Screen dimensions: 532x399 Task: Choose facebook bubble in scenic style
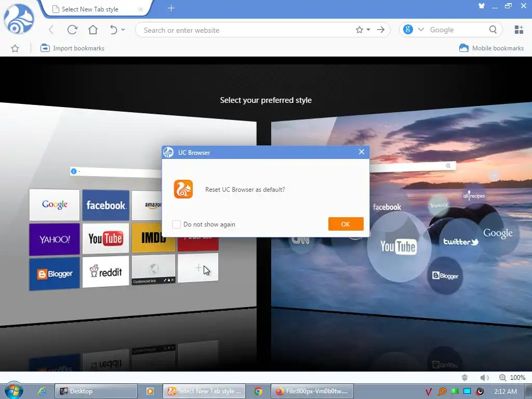tap(387, 207)
